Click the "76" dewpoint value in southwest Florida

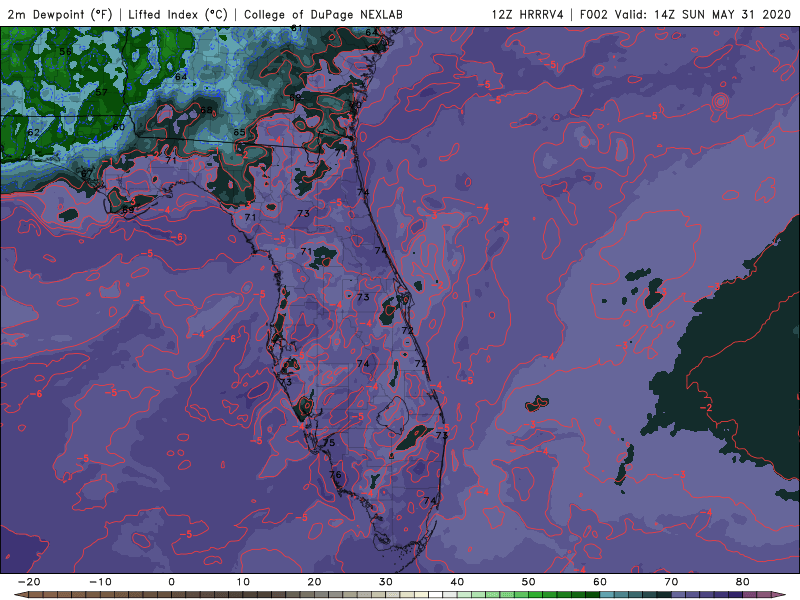click(335, 475)
